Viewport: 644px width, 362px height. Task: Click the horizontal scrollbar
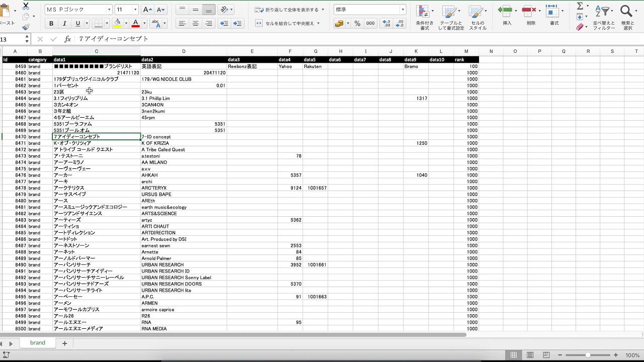[233, 334]
